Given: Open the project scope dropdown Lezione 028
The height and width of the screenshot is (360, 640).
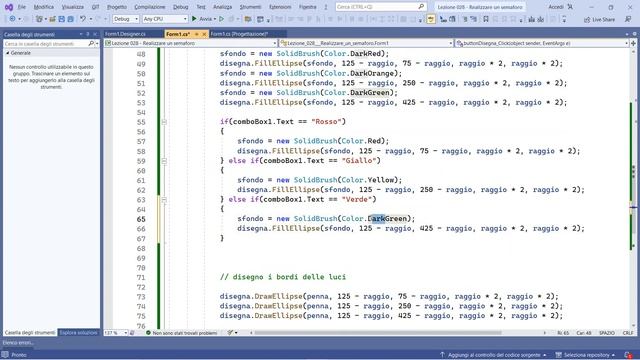Looking at the screenshot, I should [x=191, y=43].
